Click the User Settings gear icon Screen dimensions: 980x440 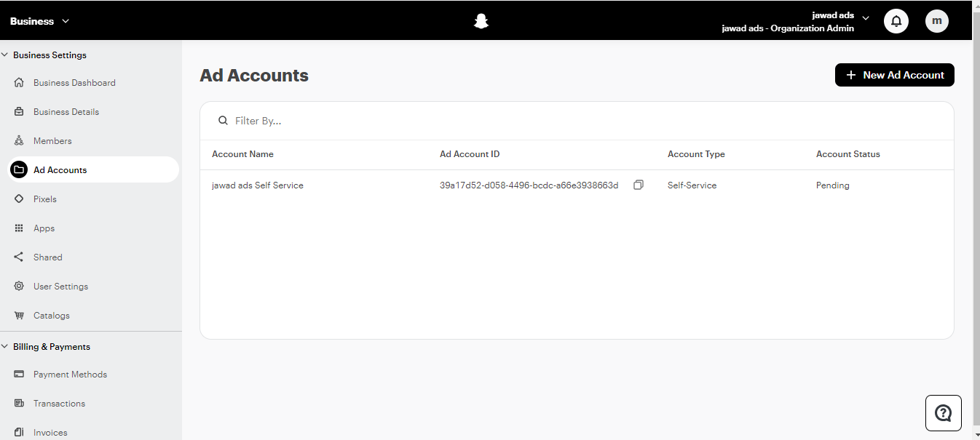click(x=20, y=287)
